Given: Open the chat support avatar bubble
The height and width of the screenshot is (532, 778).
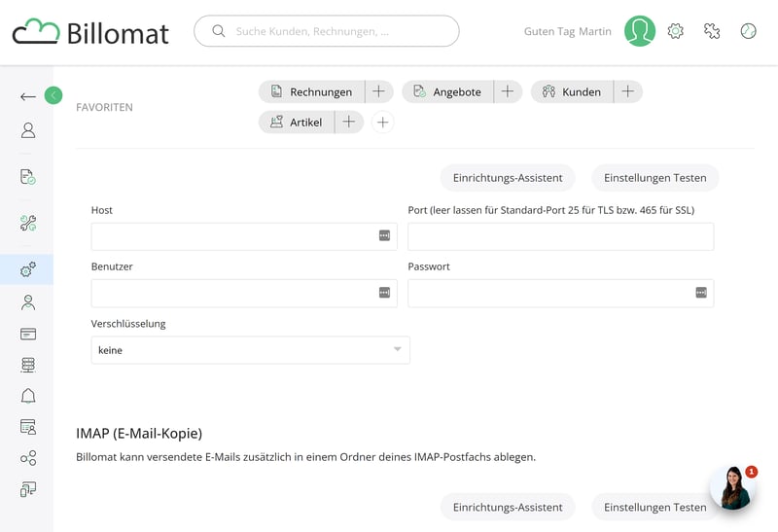Looking at the screenshot, I should (731, 488).
